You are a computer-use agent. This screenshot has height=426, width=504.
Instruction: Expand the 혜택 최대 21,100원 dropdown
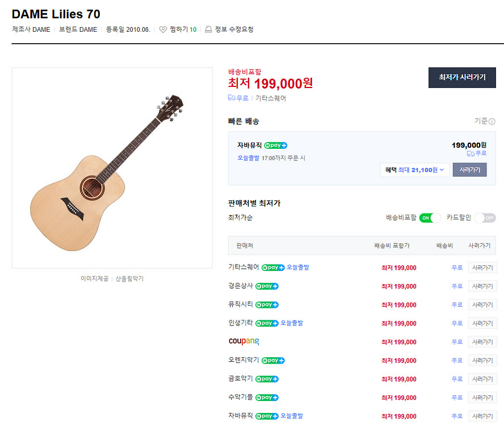pyautogui.click(x=414, y=170)
